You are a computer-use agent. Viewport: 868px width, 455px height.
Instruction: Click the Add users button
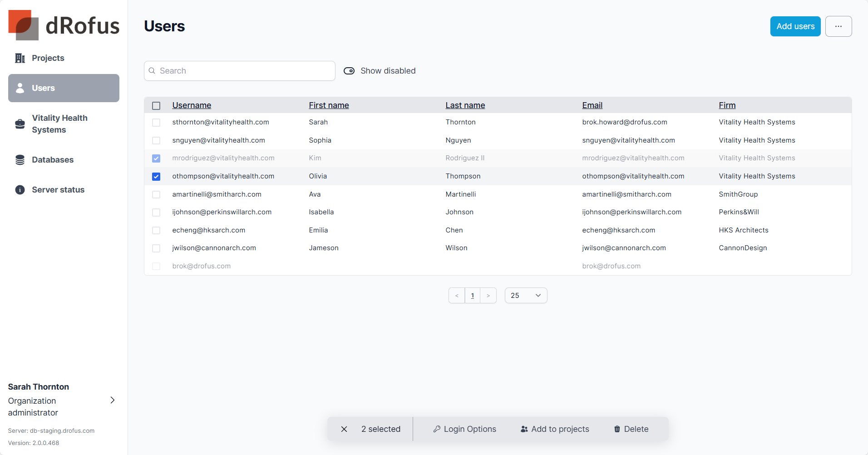point(795,26)
